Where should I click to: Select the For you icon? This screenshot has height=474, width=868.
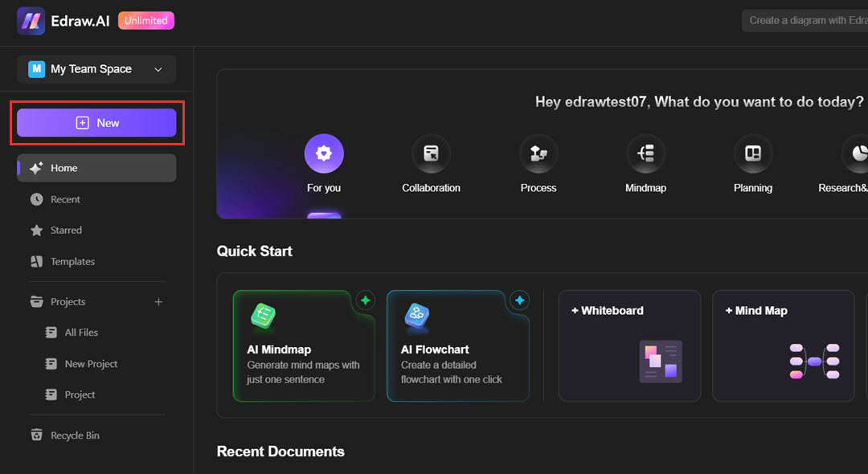tap(324, 153)
